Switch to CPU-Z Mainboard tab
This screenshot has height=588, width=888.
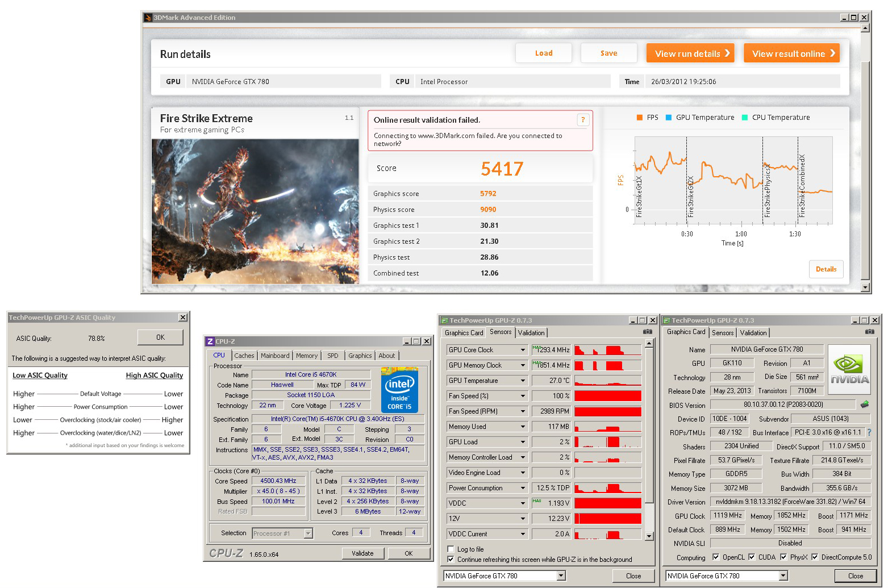click(x=275, y=356)
